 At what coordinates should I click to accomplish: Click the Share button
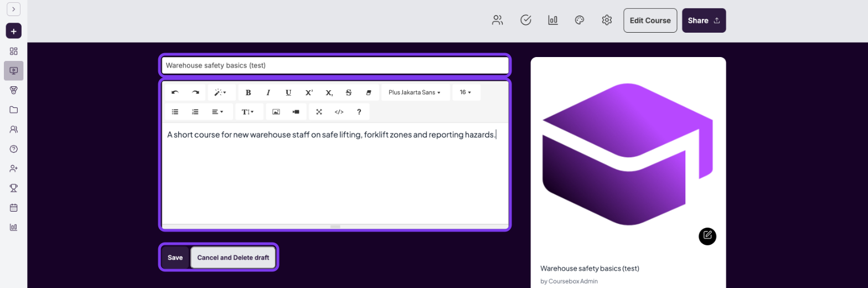point(704,20)
